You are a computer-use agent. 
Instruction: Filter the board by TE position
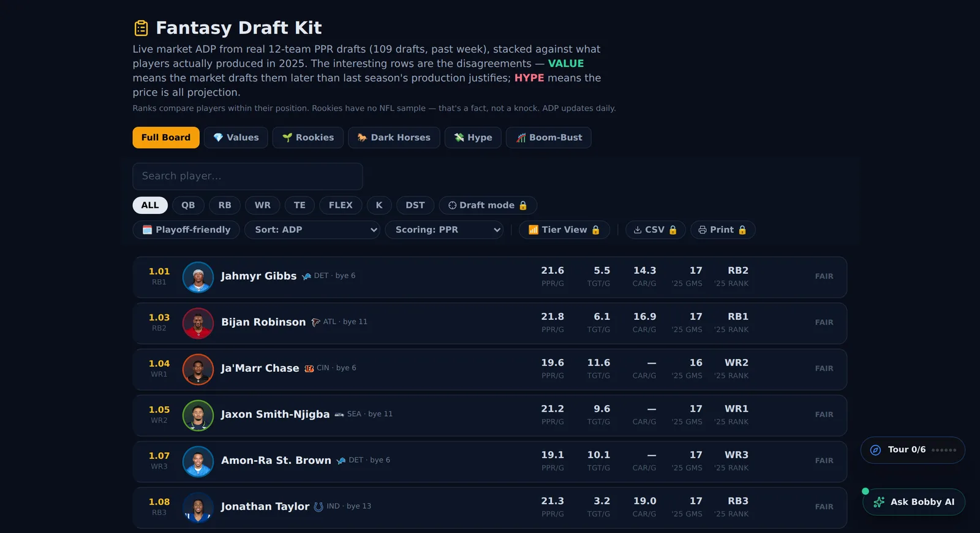300,205
